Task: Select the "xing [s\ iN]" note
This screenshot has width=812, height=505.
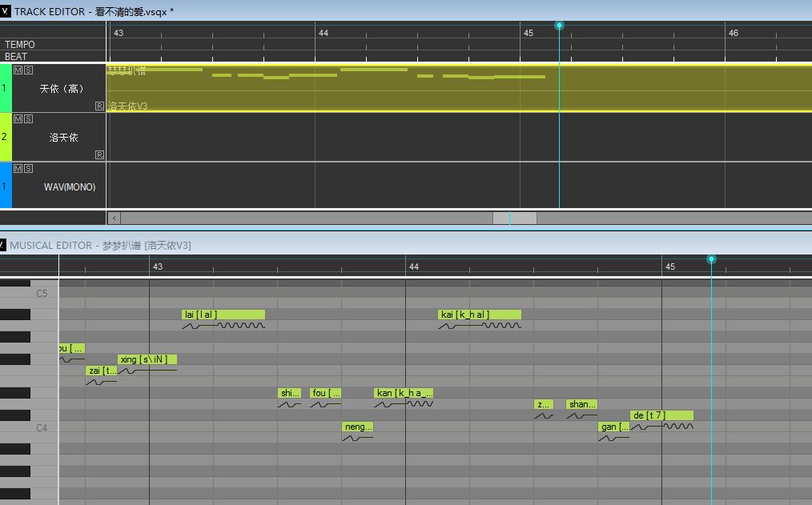Action: click(x=147, y=359)
